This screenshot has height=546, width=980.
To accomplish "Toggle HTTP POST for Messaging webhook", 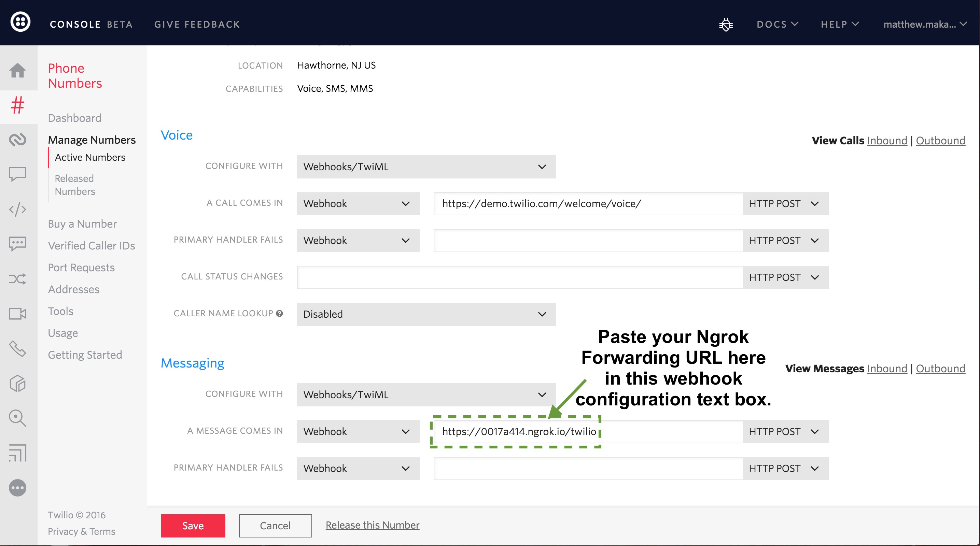I will click(782, 431).
